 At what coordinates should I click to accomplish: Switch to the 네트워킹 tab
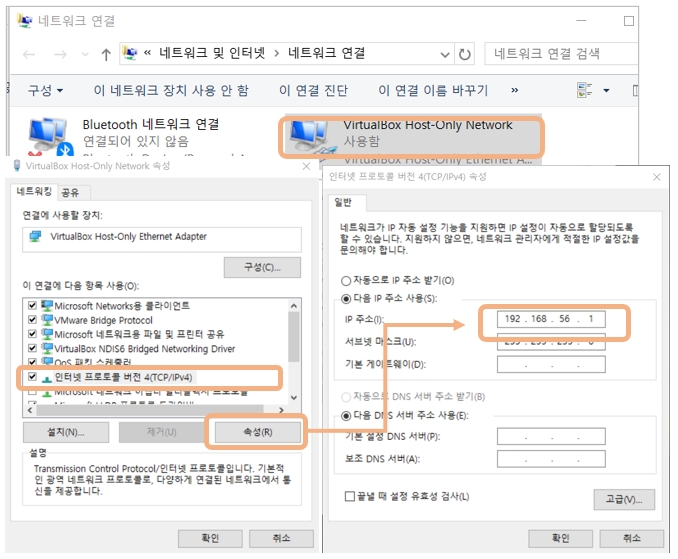34,191
